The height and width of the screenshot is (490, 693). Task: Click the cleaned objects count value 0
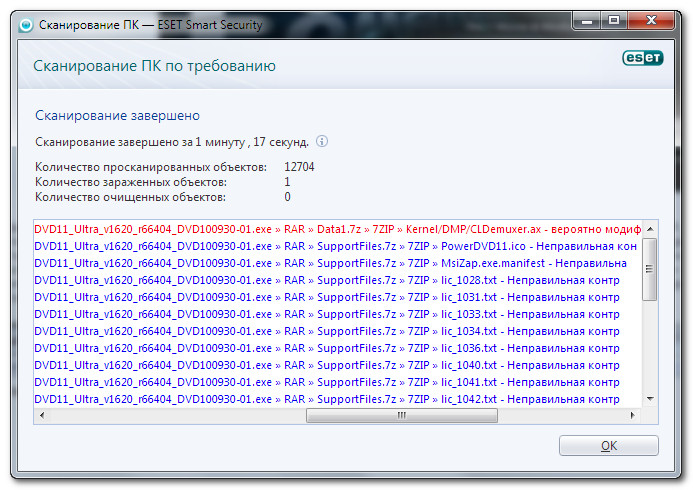287,197
